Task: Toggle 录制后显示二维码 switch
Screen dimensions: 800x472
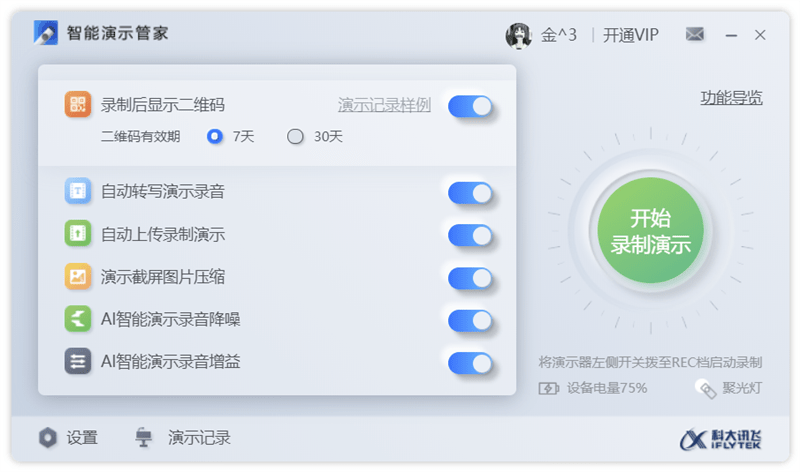Action: 470,106
